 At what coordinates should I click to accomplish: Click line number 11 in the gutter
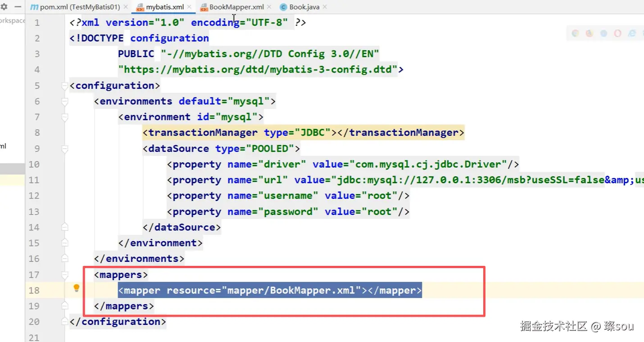point(34,180)
